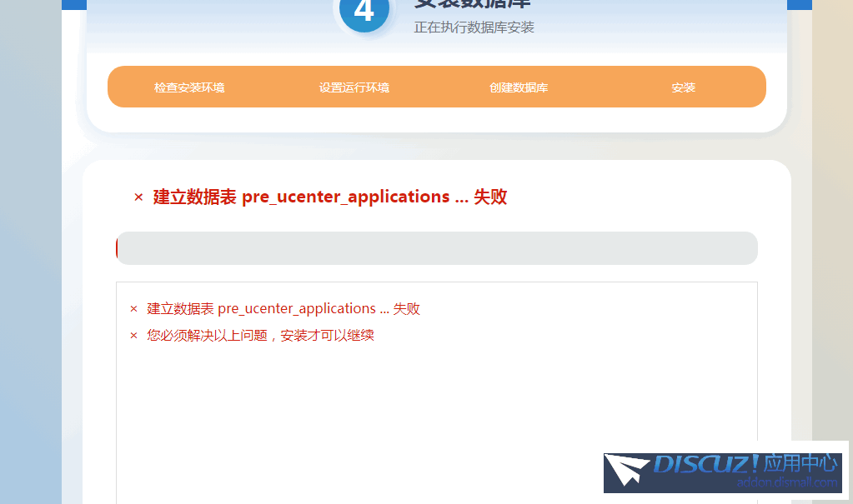Viewport: 853px width, 504px height.
Task: Open the 检查安装环境 step
Action: pyautogui.click(x=189, y=87)
